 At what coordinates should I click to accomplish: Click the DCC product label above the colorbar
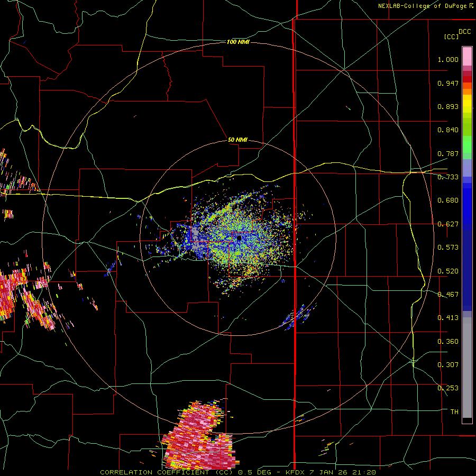coord(465,32)
